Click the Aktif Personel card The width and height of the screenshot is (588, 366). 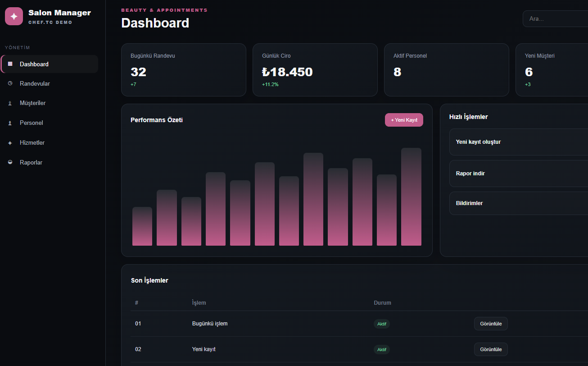pyautogui.click(x=447, y=70)
